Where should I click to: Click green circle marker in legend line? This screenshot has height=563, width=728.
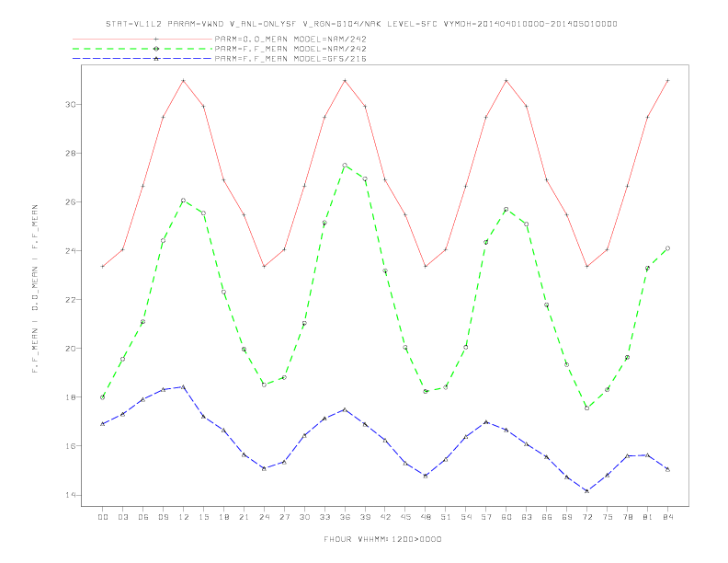(156, 49)
